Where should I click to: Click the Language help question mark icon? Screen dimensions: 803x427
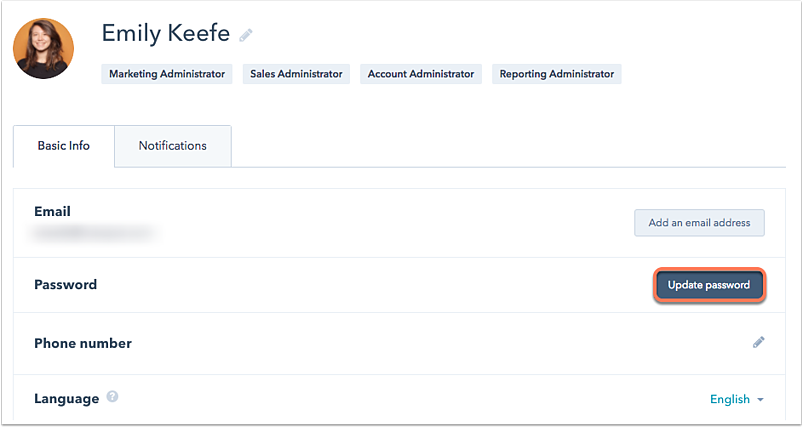coord(112,397)
